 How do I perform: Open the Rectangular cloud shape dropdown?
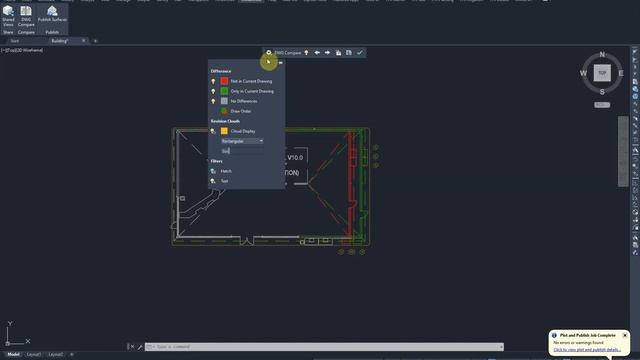pos(242,141)
